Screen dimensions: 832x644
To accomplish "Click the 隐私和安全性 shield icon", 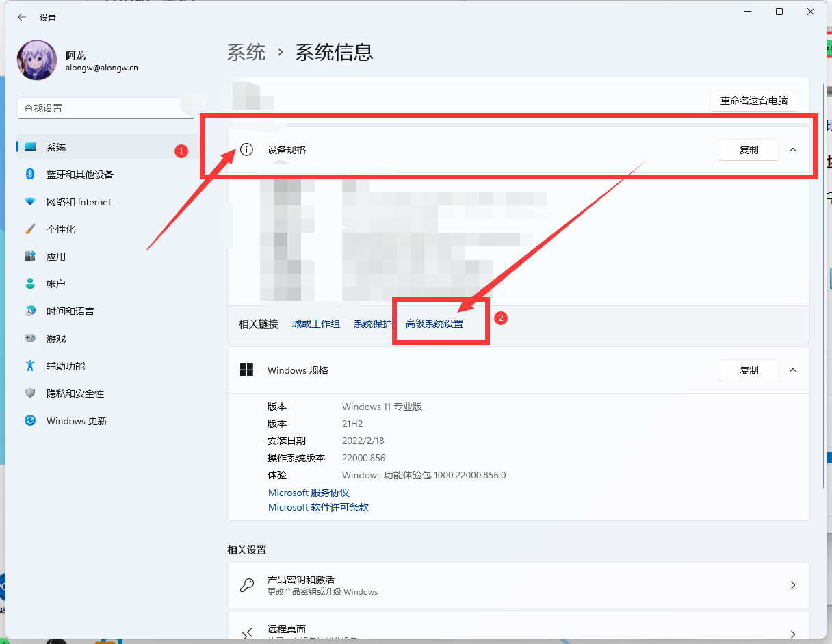I will (30, 394).
